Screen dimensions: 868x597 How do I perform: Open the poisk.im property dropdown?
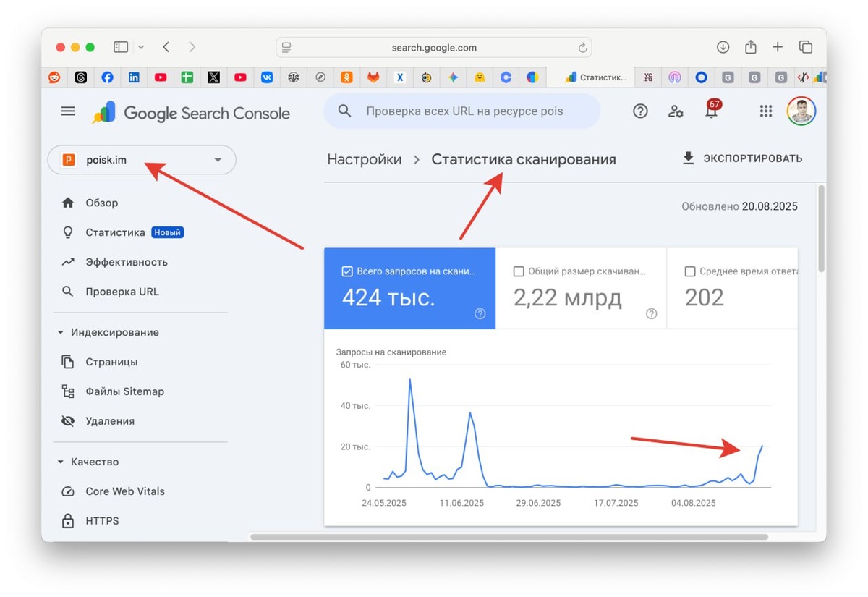click(x=142, y=160)
